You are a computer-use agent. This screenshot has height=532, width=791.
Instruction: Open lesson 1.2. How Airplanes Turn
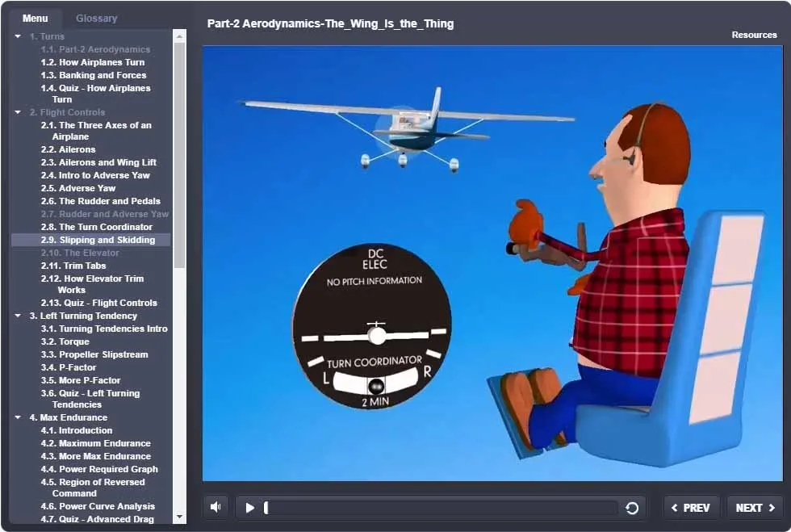tap(93, 62)
